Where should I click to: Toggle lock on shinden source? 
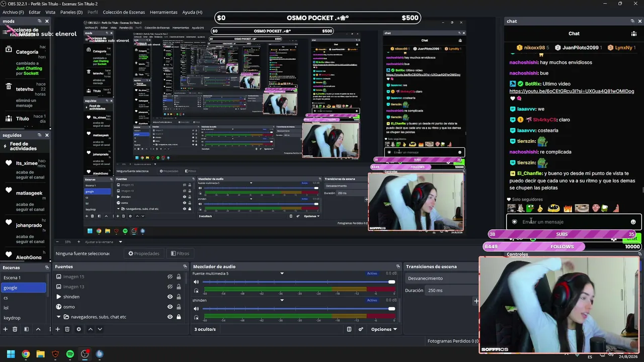point(179,297)
